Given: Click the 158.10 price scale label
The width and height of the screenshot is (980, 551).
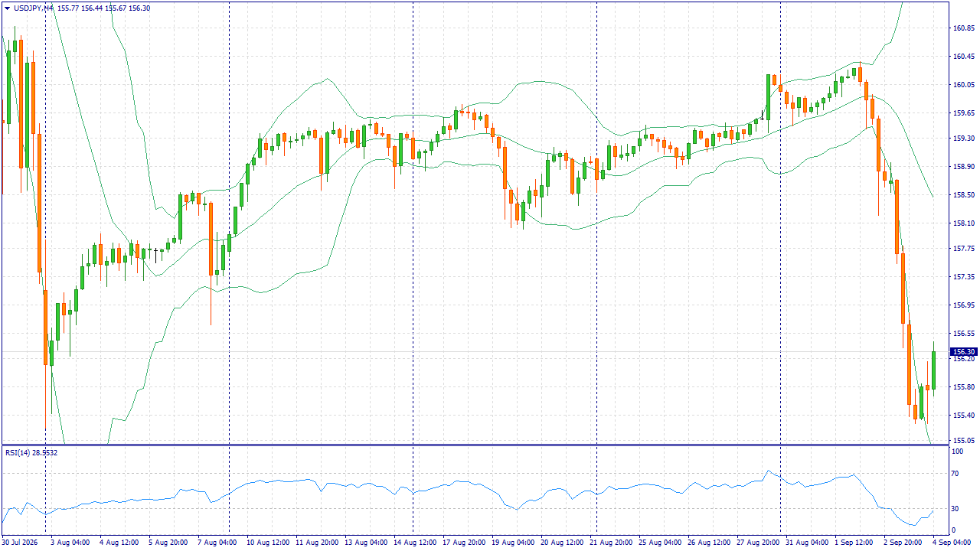Looking at the screenshot, I should (963, 223).
